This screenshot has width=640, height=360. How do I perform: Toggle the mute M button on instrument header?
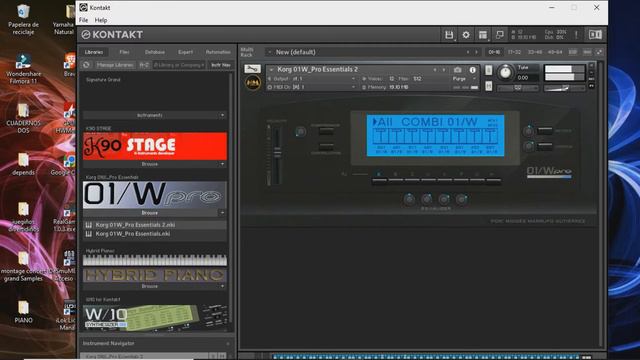click(489, 86)
